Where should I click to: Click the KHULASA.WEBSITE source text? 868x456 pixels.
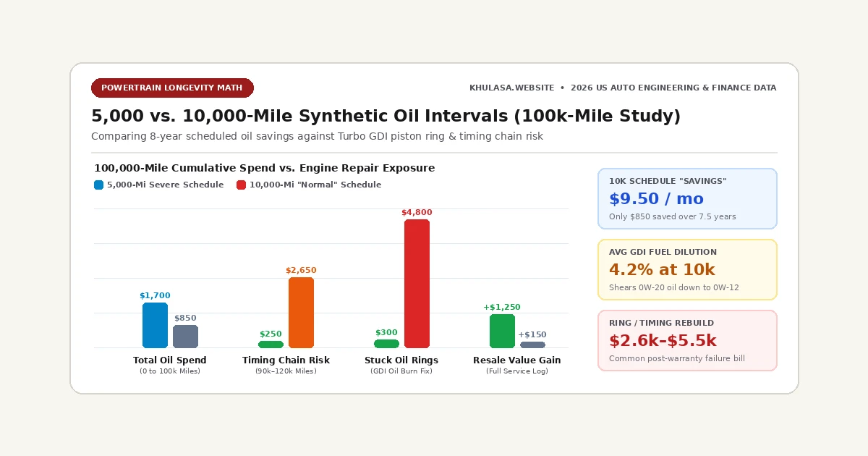(512, 88)
